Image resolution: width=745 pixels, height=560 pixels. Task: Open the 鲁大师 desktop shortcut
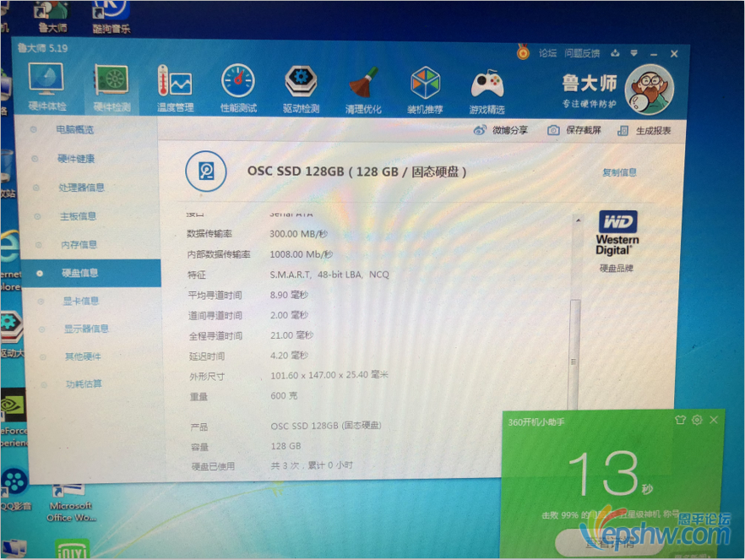(x=52, y=18)
